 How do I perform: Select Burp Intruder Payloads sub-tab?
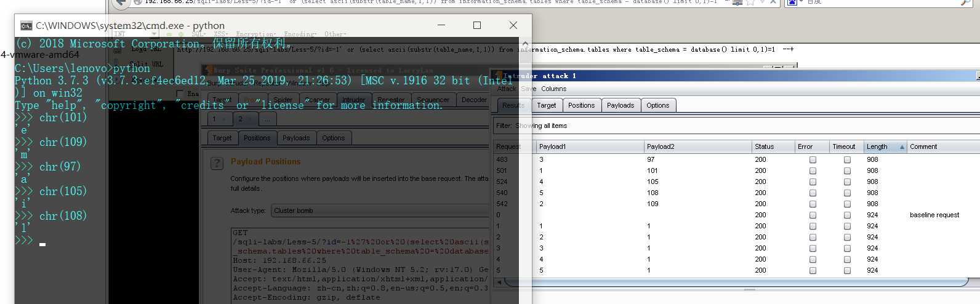coord(296,138)
